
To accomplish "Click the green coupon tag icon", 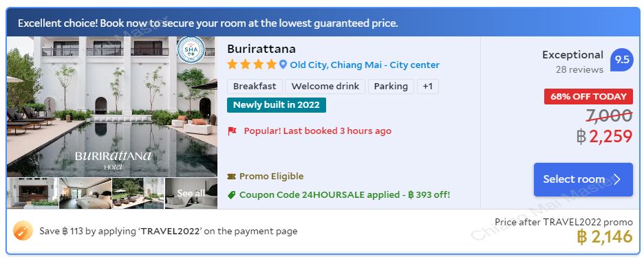I will point(232,195).
